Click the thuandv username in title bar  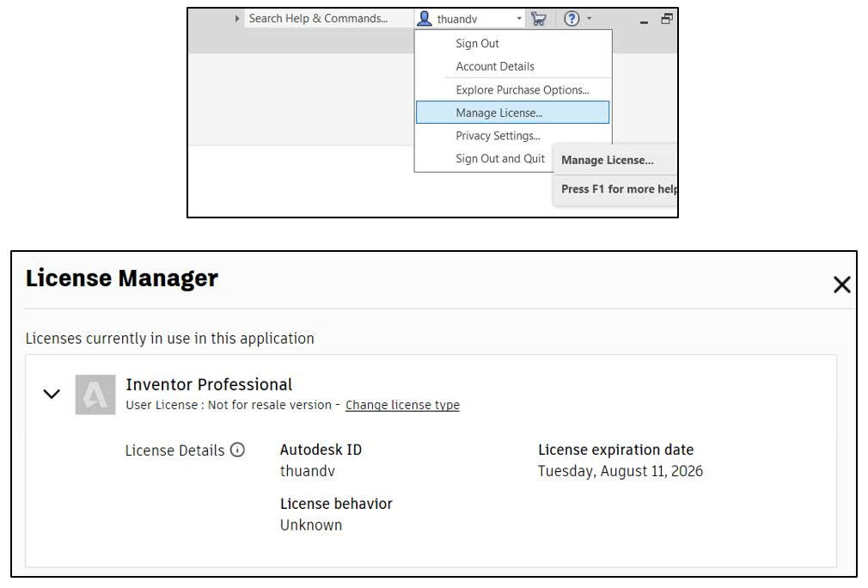tap(457, 19)
